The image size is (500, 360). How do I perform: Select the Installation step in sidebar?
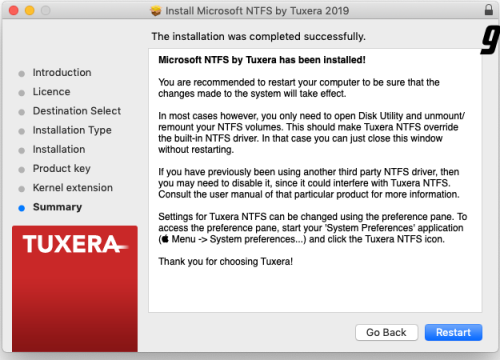point(59,149)
